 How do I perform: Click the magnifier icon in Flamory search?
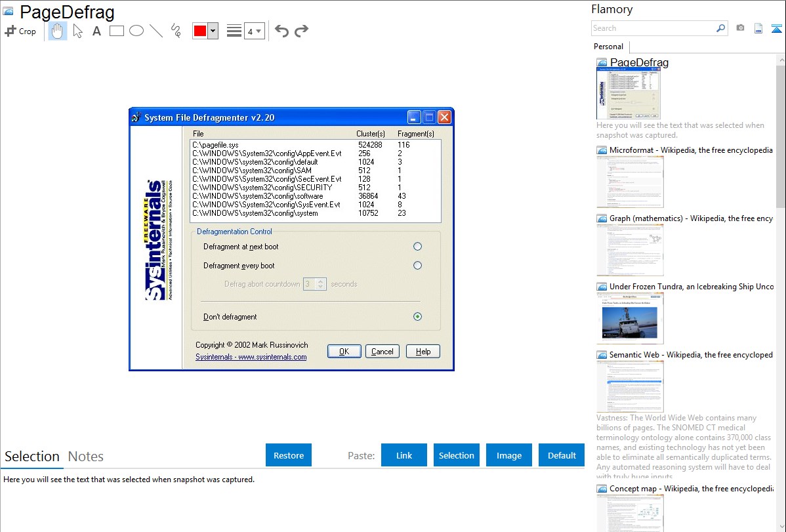[720, 28]
